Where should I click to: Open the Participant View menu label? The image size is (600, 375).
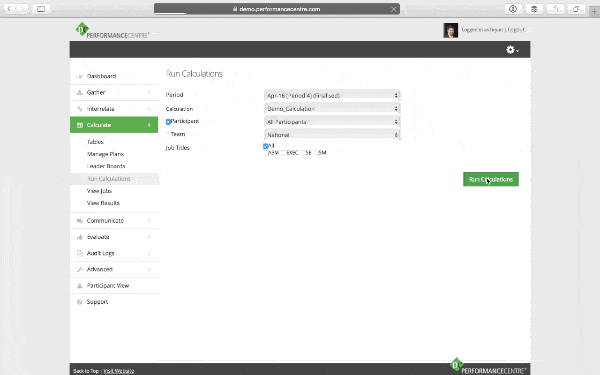pos(108,285)
